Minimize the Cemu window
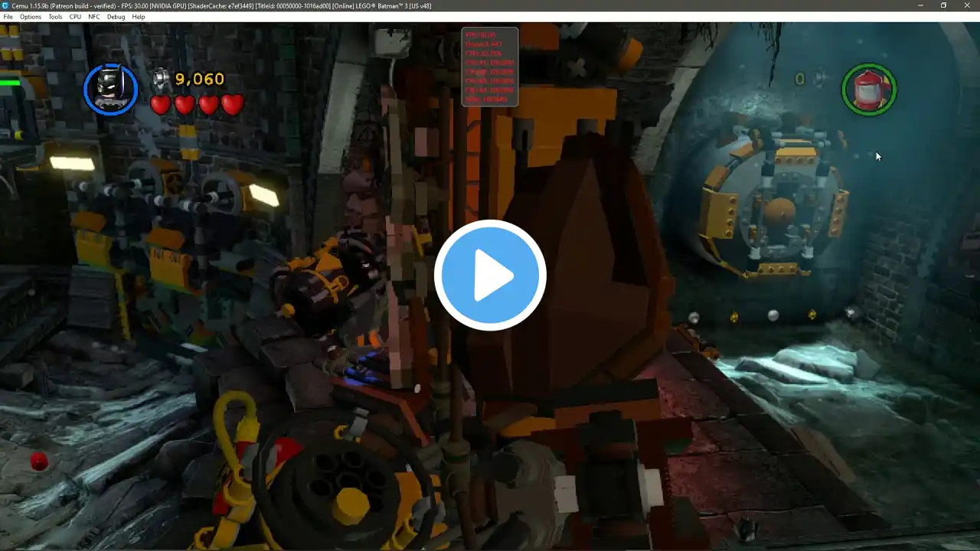 920,5
